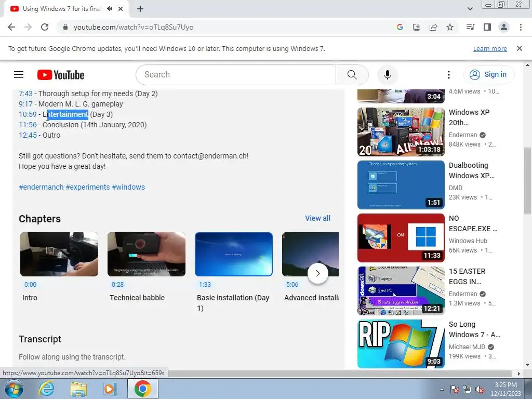Click the site lock icon in address bar

65,27
